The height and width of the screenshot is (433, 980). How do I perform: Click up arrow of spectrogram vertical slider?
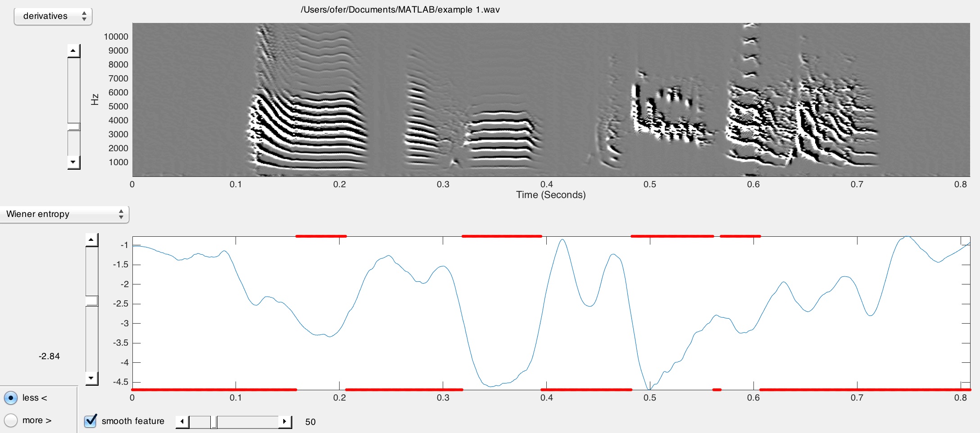73,50
